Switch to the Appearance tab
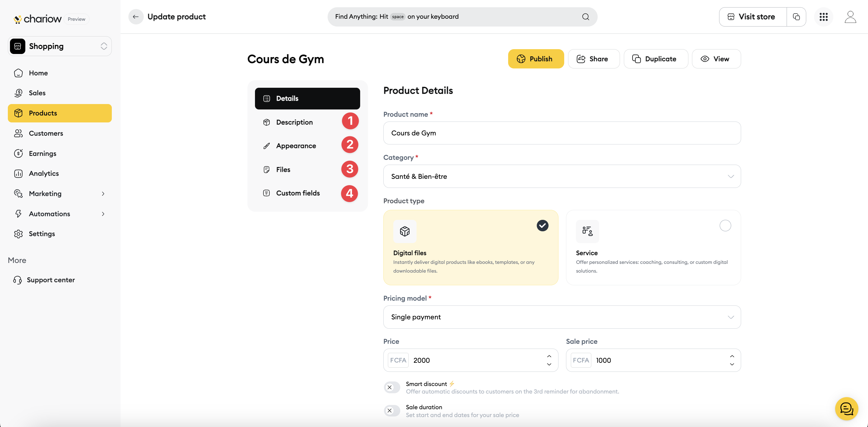The image size is (868, 427). [x=307, y=146]
